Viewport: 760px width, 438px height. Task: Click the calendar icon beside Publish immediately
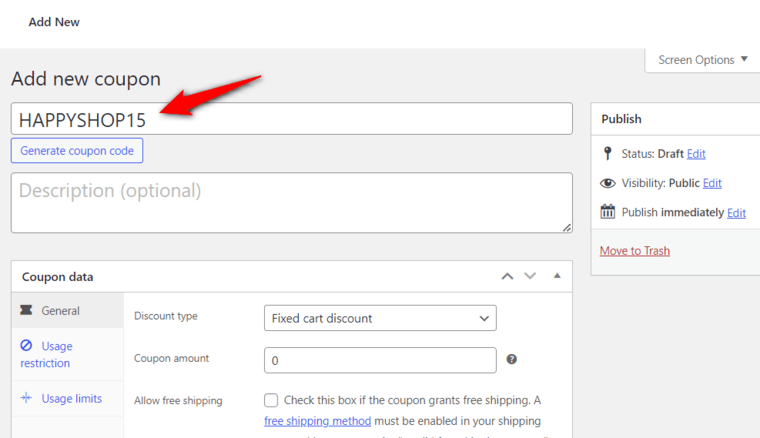[x=607, y=212]
